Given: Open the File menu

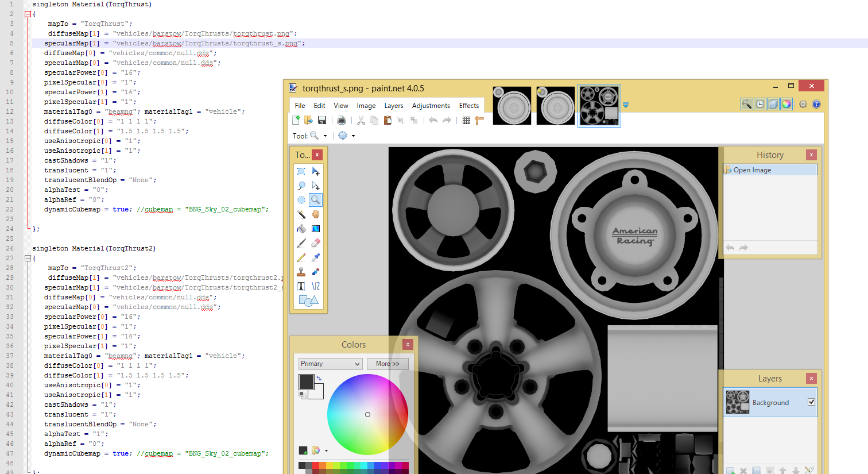Looking at the screenshot, I should 300,106.
